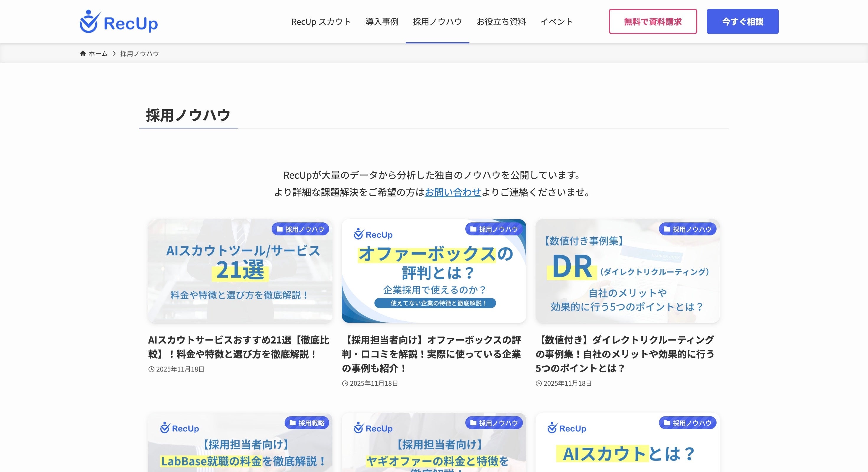Open the ダイレクトリクルーティングの事例集 article title
Viewport: 868px width, 472px height.
(625, 354)
